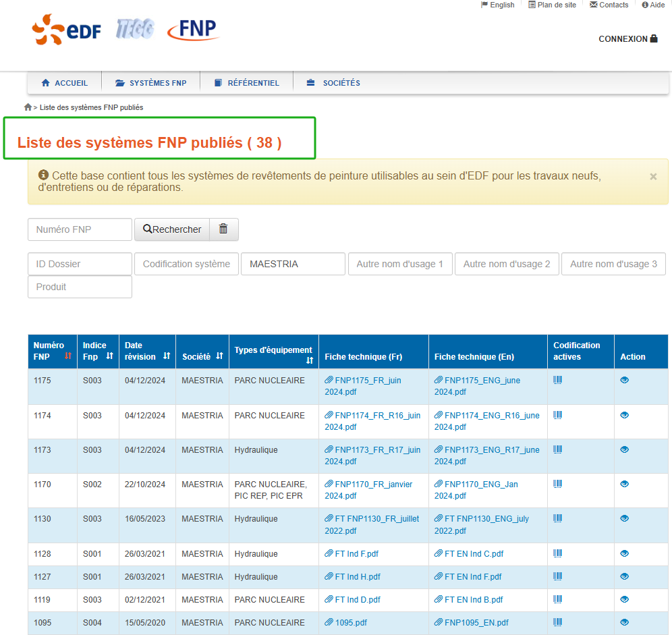Open FNP1174_FR_R16_juin 2024.pdf
Viewport: 672px width, 635px height.
coord(372,421)
